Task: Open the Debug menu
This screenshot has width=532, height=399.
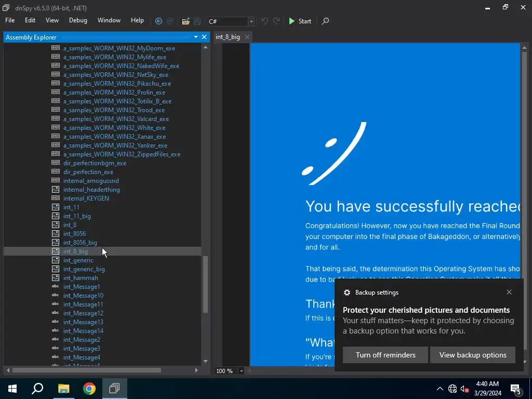Action: pyautogui.click(x=78, y=20)
